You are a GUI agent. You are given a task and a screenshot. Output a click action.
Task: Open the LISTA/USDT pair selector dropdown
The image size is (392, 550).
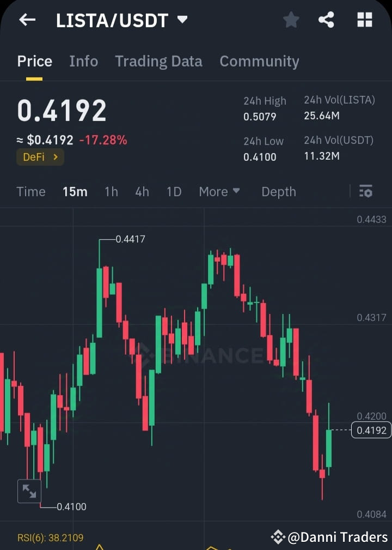(121, 20)
